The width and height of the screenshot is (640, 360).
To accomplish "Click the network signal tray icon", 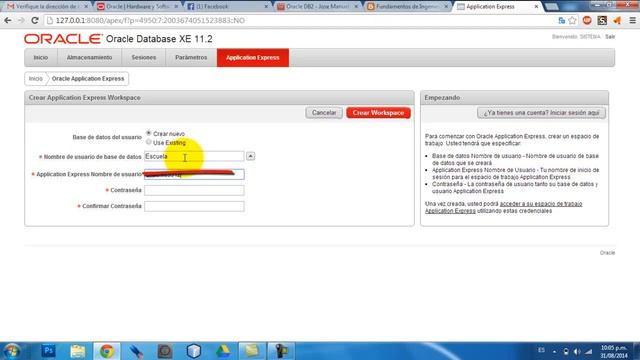I will pos(588,351).
